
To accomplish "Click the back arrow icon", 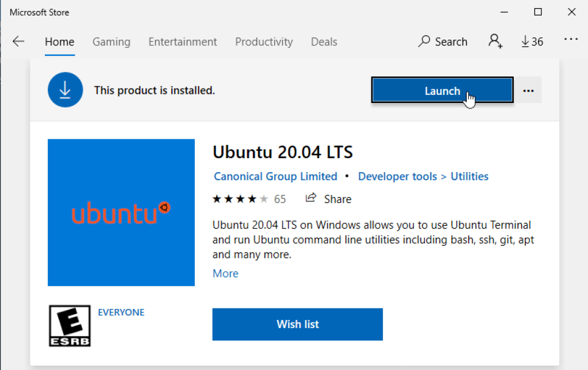I will 18,41.
